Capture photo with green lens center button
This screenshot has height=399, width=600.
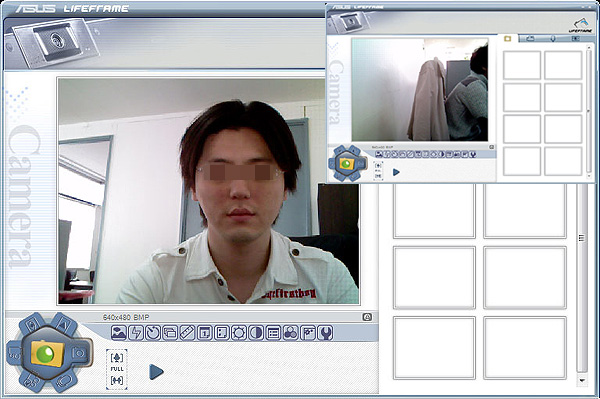47,353
